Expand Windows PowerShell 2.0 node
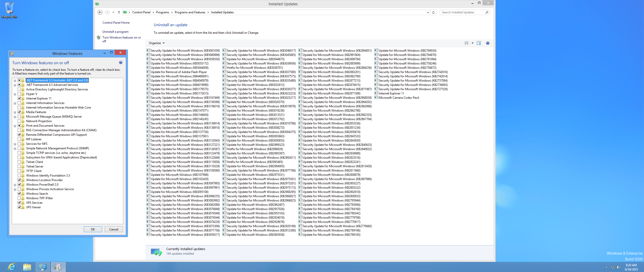The image size is (644, 272). point(15,185)
